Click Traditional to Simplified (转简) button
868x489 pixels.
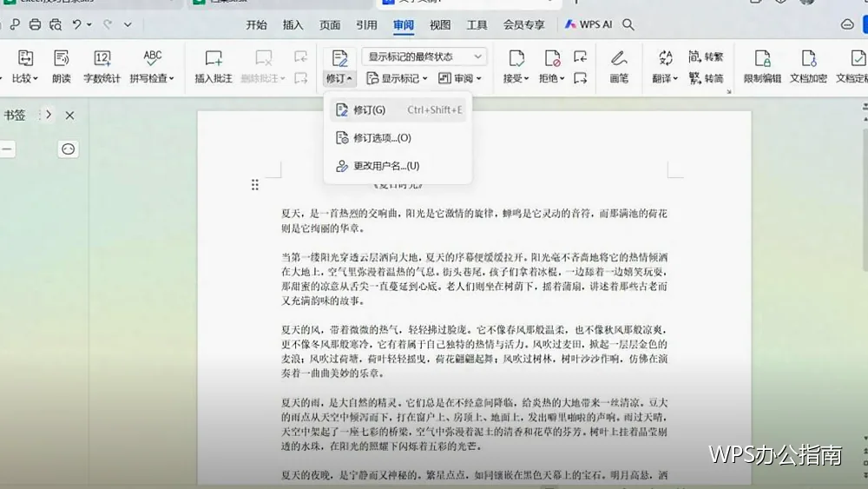tap(706, 79)
